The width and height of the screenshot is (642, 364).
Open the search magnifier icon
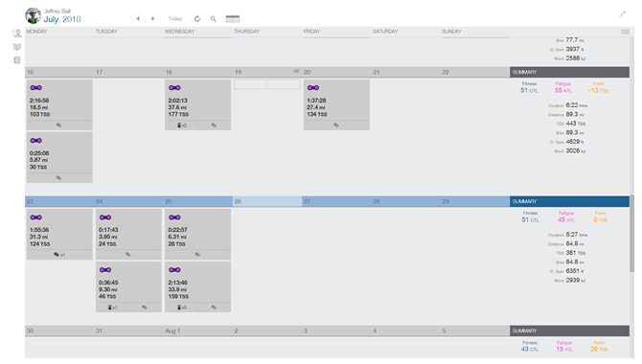coord(214,19)
